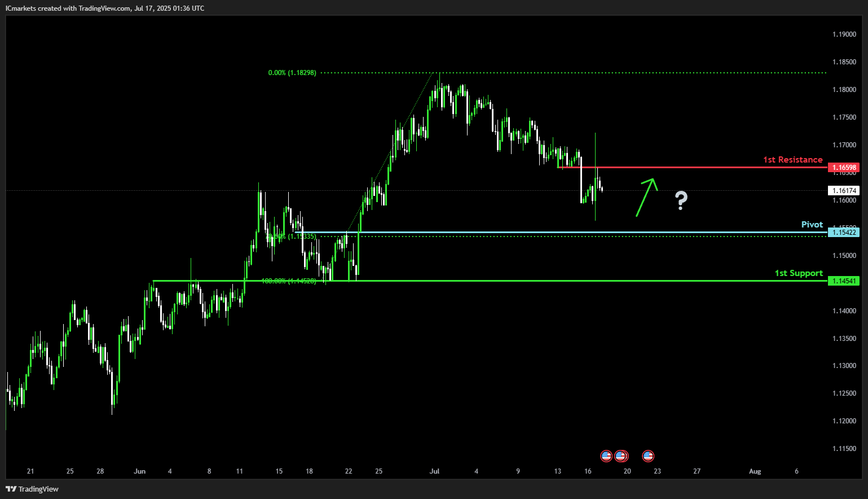The height and width of the screenshot is (499, 868).
Task: Click the '23' date on time axis
Action: tap(657, 471)
